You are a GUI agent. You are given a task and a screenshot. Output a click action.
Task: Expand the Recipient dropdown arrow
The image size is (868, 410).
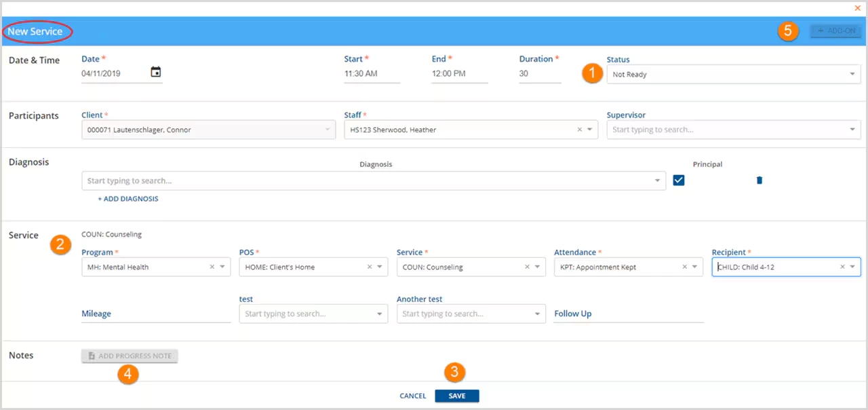pyautogui.click(x=852, y=267)
